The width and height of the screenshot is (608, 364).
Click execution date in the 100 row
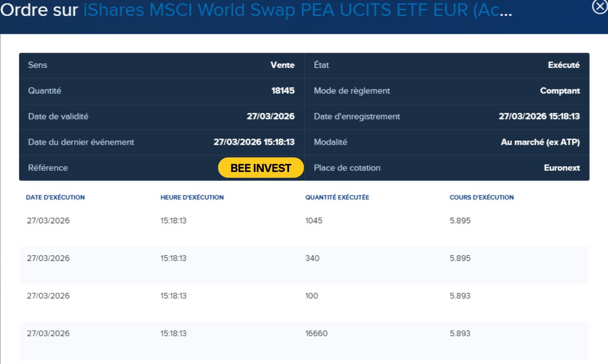pyautogui.click(x=48, y=296)
